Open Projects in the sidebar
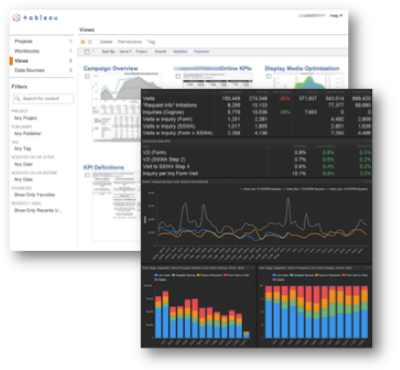This screenshot has height=370, width=400. point(23,41)
